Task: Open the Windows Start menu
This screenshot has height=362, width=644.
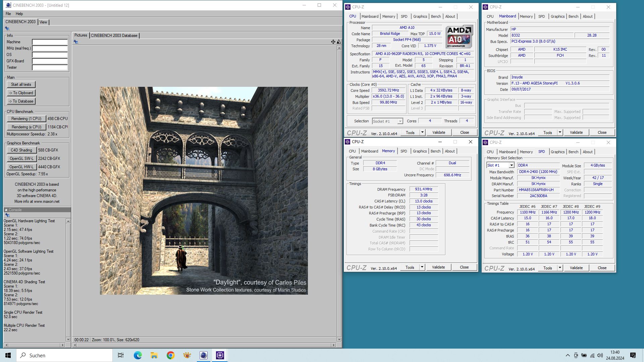Action: [x=8, y=355]
